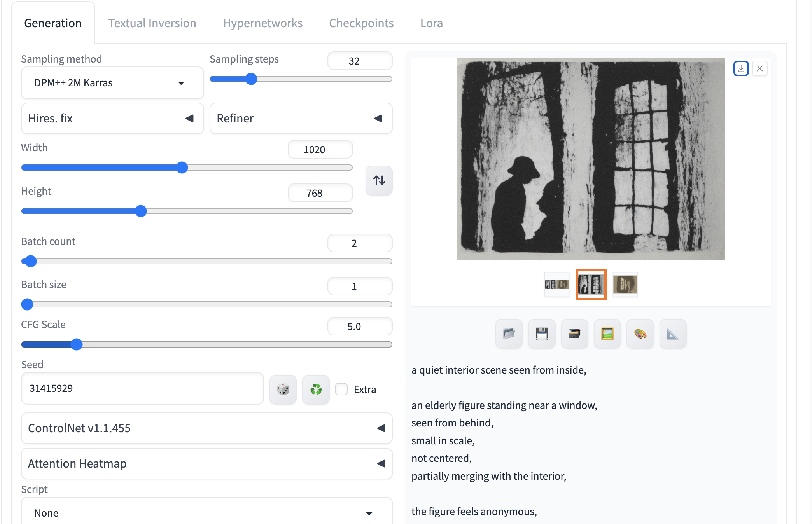
Task: Open the Sampling method dropdown
Action: click(x=112, y=83)
